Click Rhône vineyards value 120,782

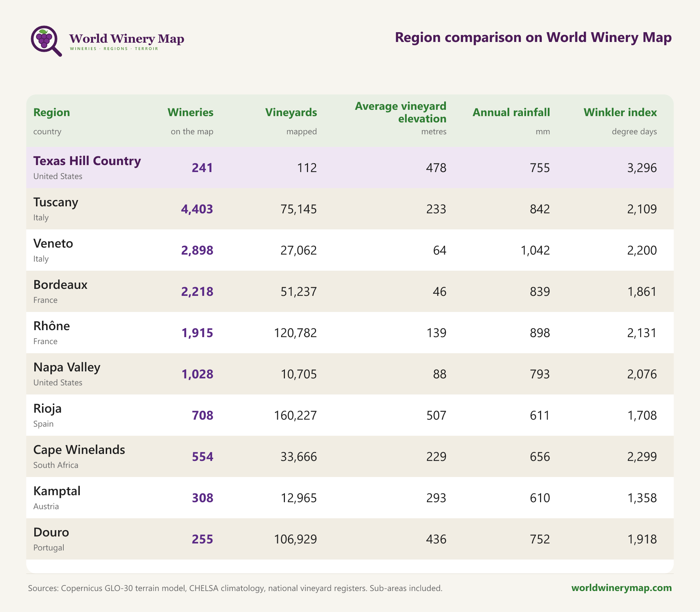pos(295,333)
